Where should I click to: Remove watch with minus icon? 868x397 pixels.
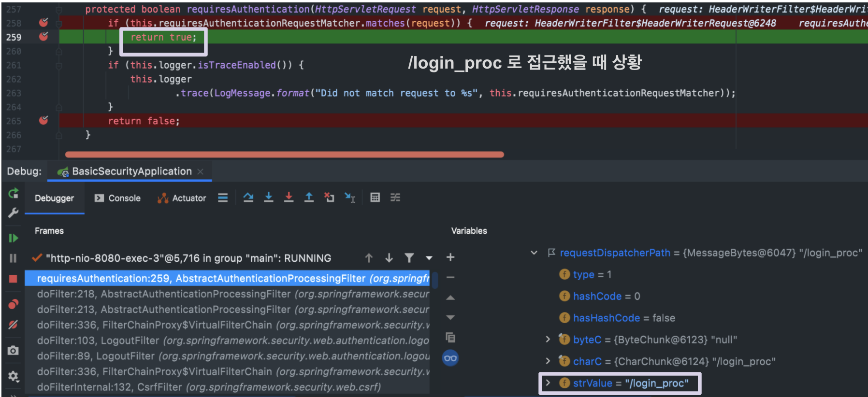click(x=450, y=278)
